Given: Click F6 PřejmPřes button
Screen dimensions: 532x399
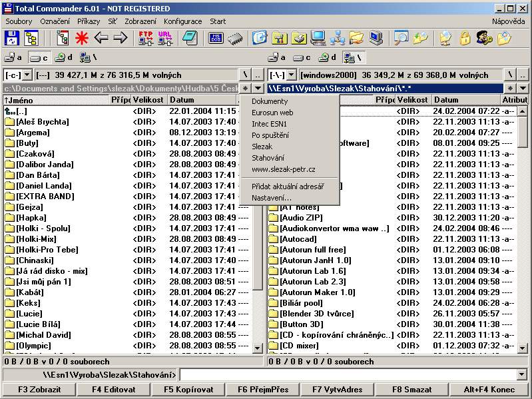Looking at the screenshot, I should point(263,390).
